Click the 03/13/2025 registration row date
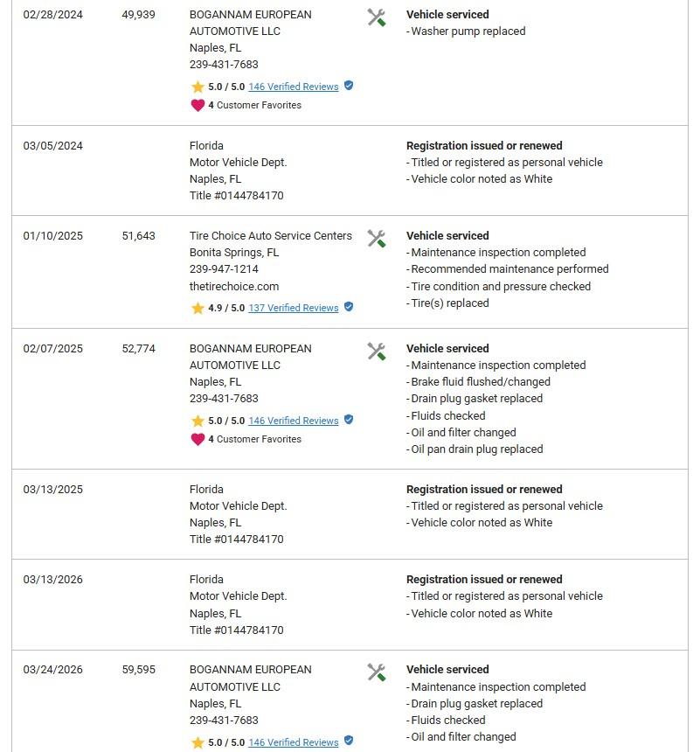This screenshot has width=700, height=752. coord(52,489)
